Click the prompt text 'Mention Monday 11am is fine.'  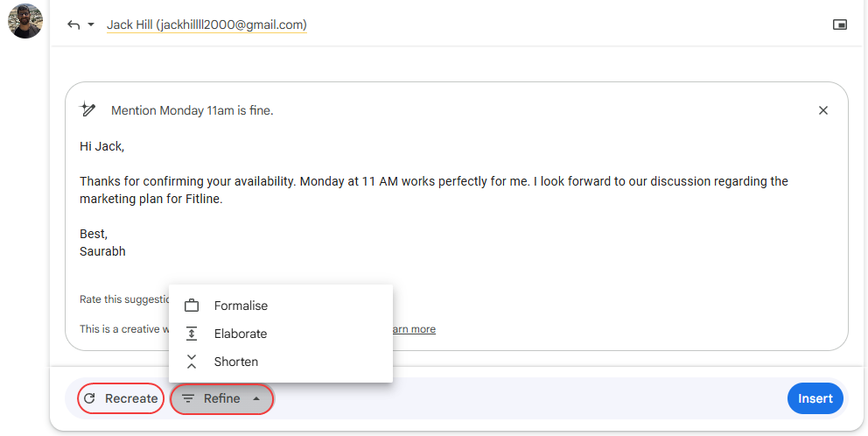point(192,110)
